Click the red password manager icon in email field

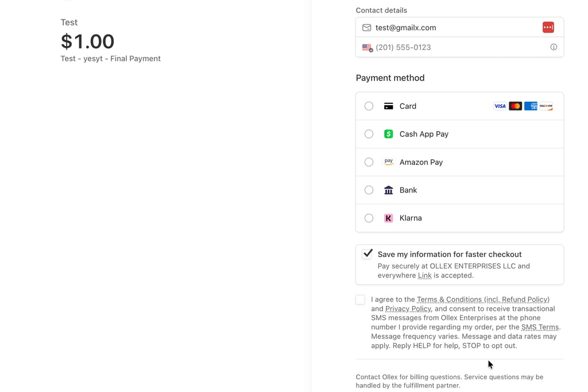[x=548, y=28]
